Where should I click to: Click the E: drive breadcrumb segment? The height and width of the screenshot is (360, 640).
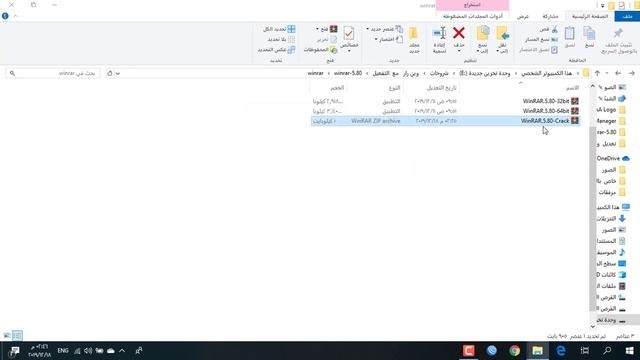pyautogui.click(x=484, y=73)
